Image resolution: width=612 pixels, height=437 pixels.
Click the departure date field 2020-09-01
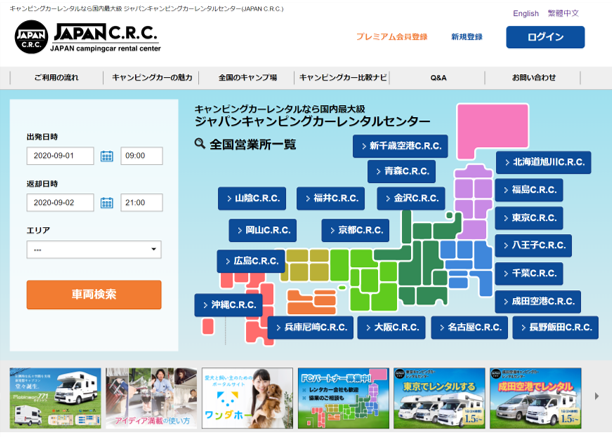click(x=60, y=156)
